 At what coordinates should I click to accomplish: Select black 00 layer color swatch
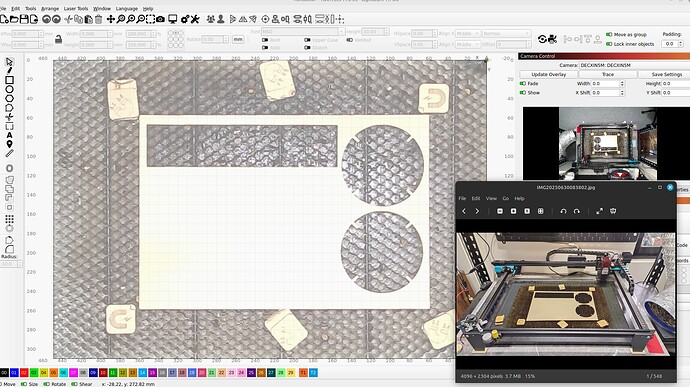4,373
